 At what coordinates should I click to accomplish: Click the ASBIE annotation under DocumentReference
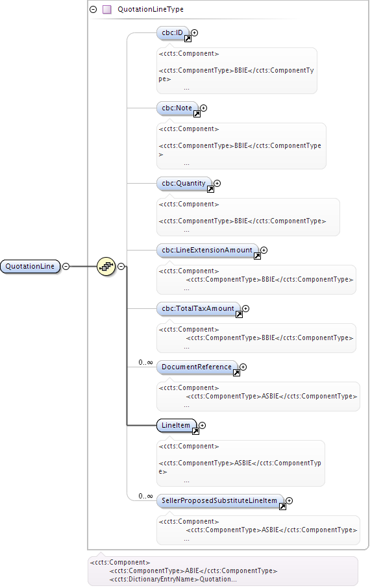click(x=258, y=397)
